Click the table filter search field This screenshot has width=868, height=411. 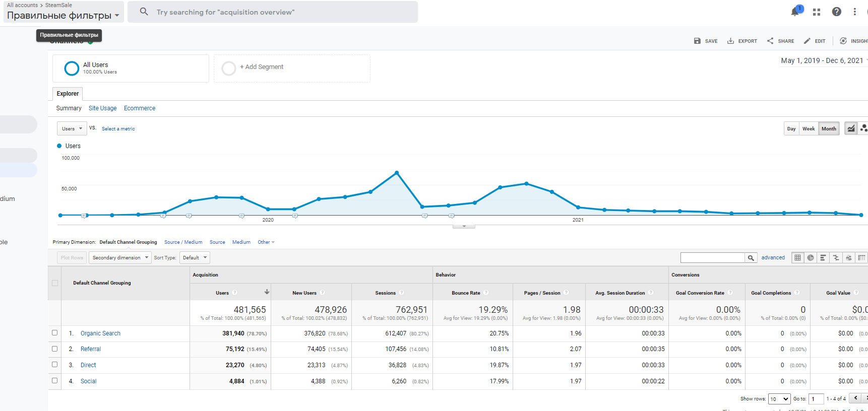pos(712,258)
